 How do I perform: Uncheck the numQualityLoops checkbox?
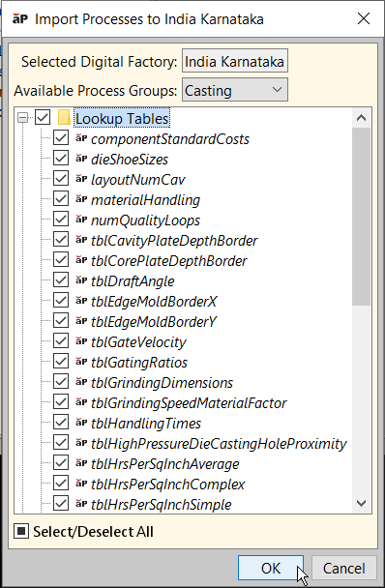61,219
